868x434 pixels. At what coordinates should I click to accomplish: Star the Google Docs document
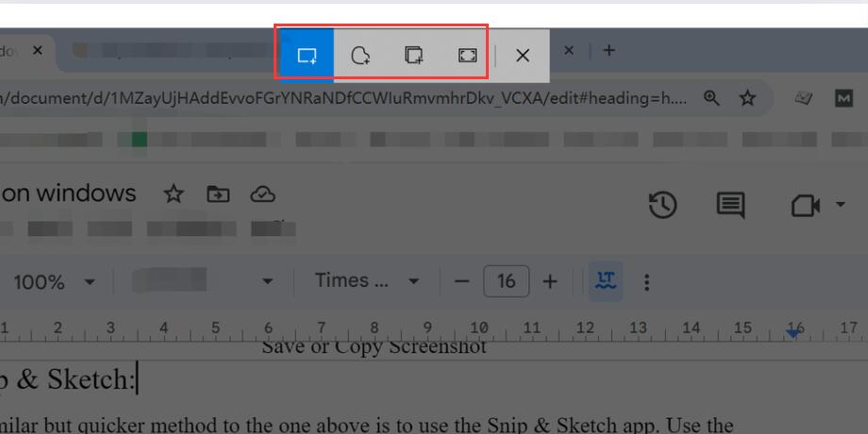pyautogui.click(x=174, y=193)
